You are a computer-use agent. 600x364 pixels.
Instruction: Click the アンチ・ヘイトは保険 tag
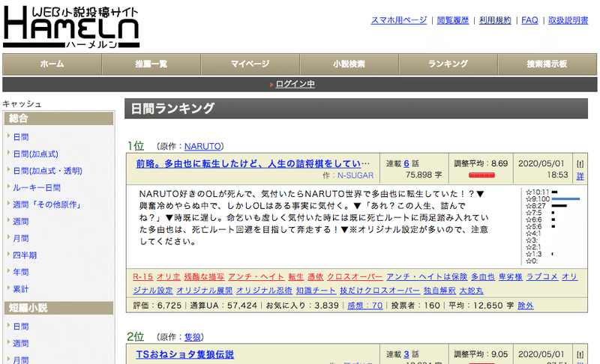[x=427, y=277]
